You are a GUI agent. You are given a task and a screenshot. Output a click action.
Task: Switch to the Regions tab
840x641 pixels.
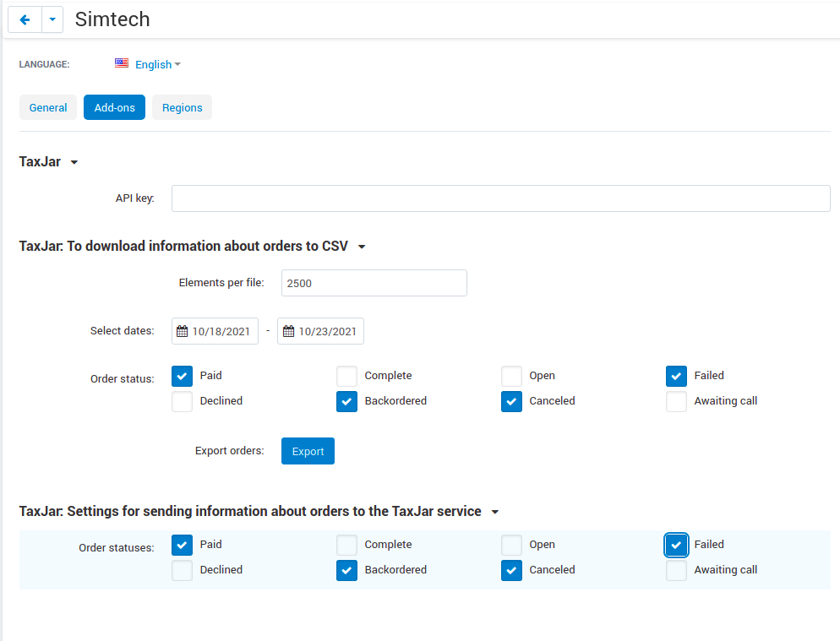(x=183, y=107)
